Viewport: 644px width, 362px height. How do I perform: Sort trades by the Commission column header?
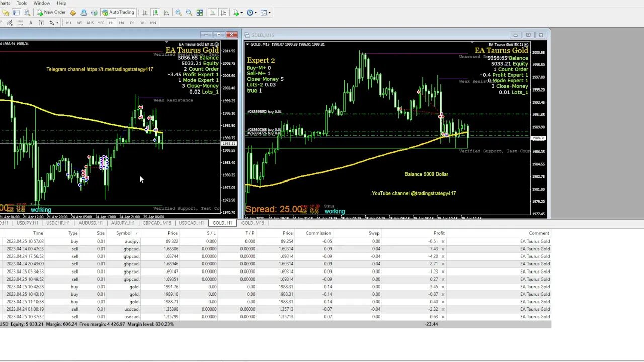click(318, 233)
